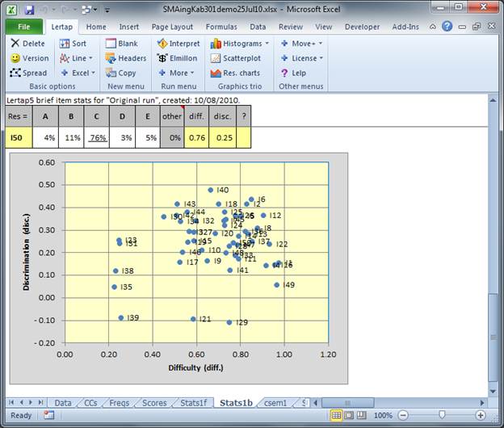Open Res. charts graphics option
The image size is (504, 428).
[x=216, y=73]
